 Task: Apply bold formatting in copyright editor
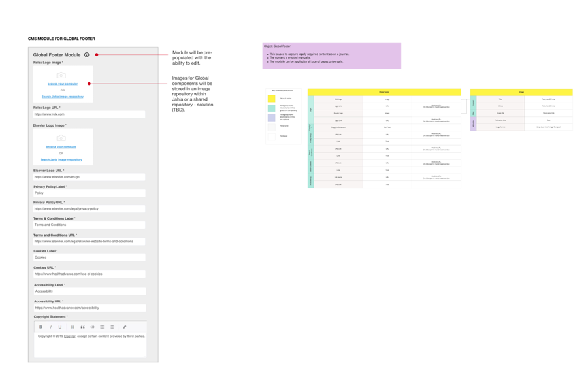(x=41, y=327)
